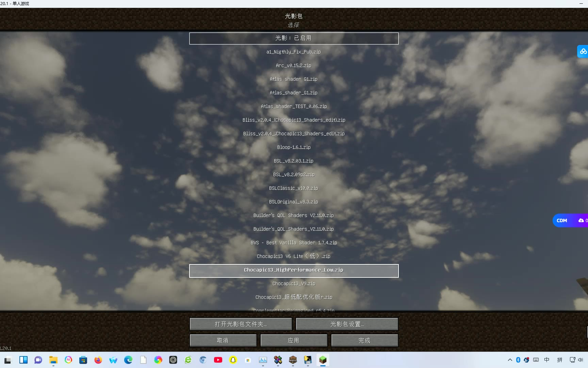Open shader pack settings (光影包设置)
This screenshot has width=588, height=368.
click(347, 324)
